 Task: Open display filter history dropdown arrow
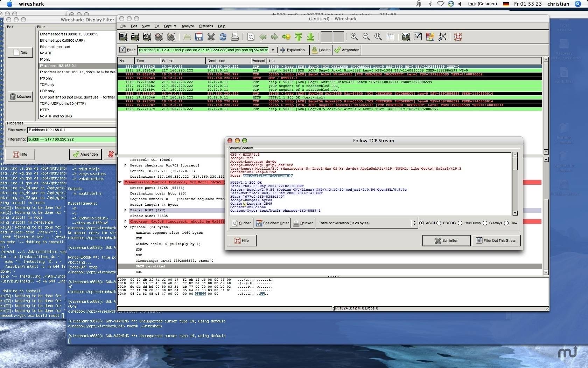click(273, 50)
